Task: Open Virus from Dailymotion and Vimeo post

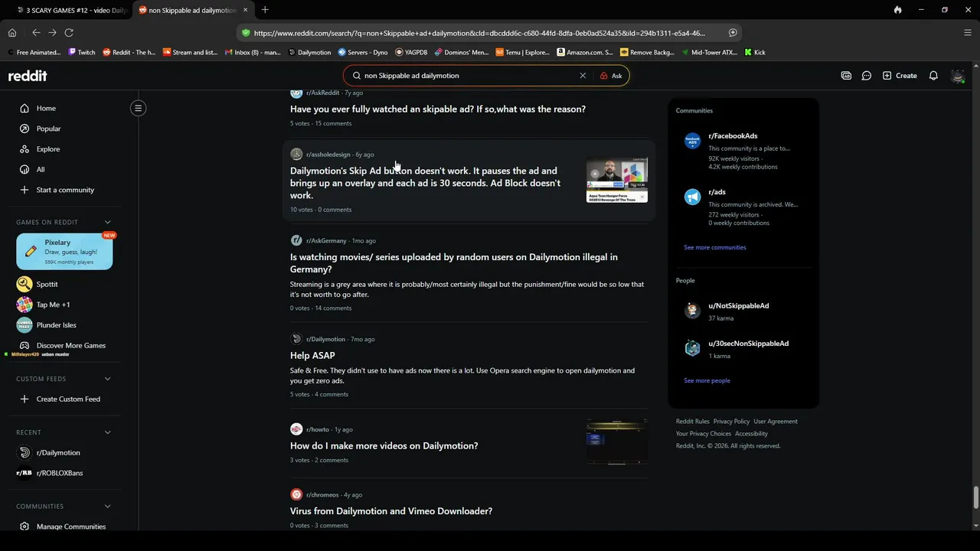Action: point(390,511)
